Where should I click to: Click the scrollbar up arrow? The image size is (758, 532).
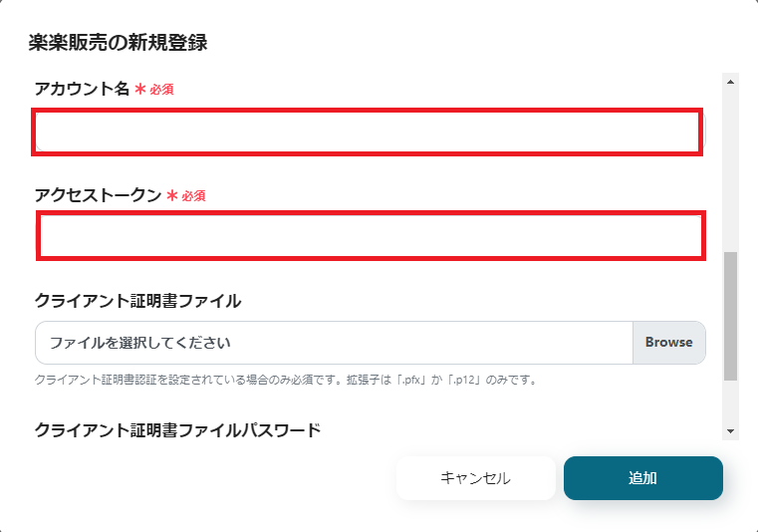tap(731, 82)
